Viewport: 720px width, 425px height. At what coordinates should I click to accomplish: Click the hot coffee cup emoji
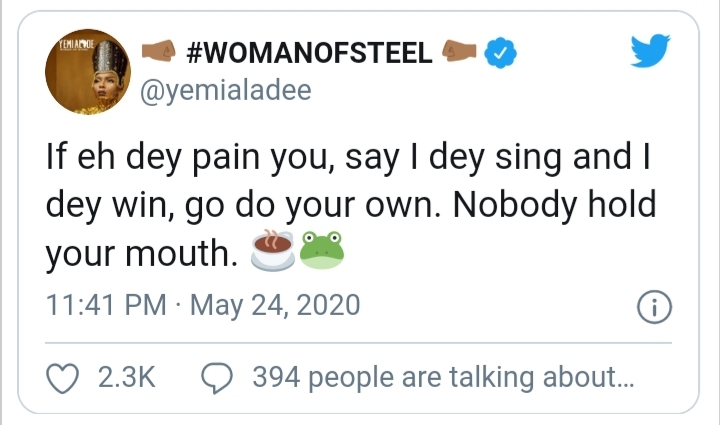coord(273,250)
